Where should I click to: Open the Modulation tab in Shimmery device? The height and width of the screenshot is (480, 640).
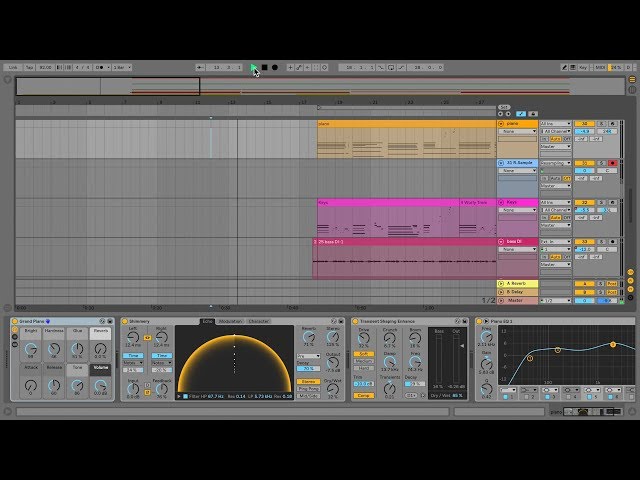(x=230, y=321)
